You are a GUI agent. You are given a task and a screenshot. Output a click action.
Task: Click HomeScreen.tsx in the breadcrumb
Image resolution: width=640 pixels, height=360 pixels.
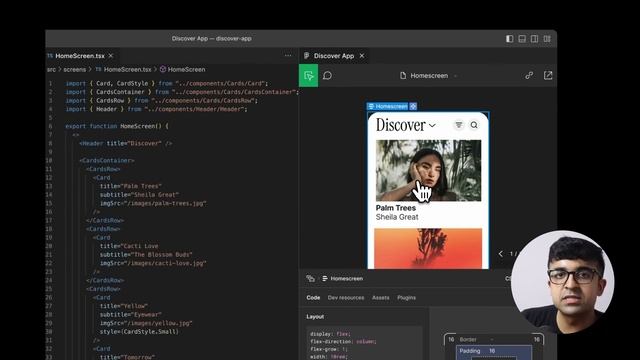(127, 69)
